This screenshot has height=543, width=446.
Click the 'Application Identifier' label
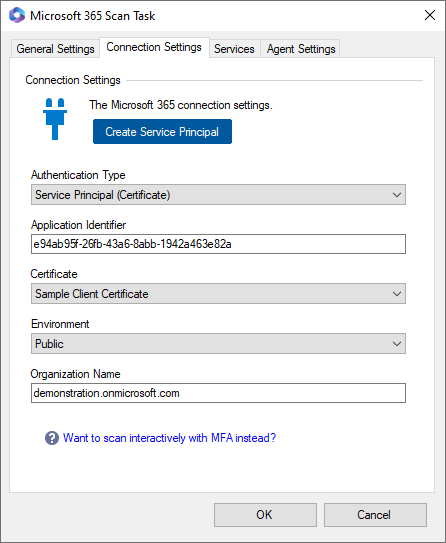click(78, 225)
